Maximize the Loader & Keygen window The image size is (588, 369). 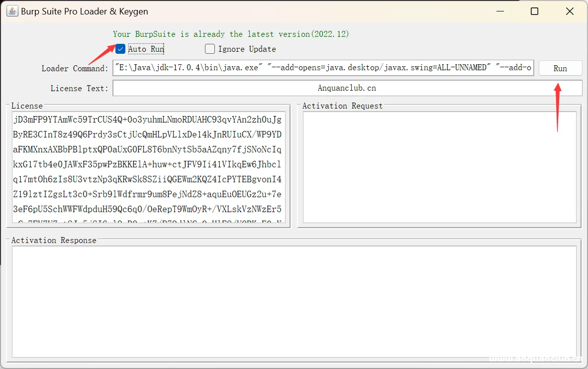click(534, 11)
